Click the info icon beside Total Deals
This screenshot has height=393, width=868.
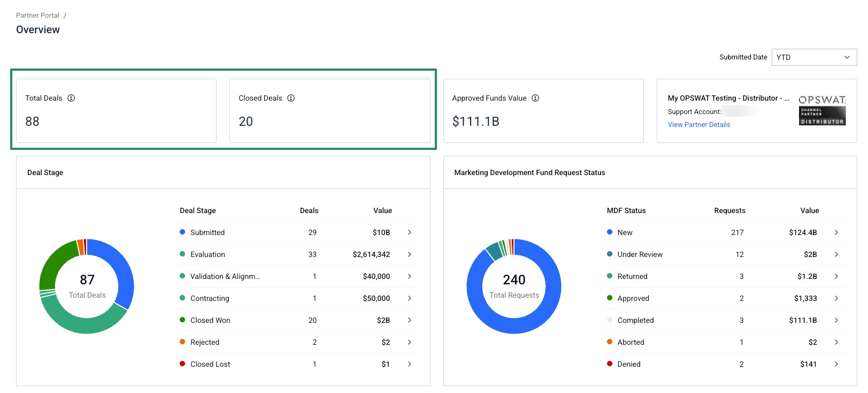pyautogui.click(x=71, y=98)
